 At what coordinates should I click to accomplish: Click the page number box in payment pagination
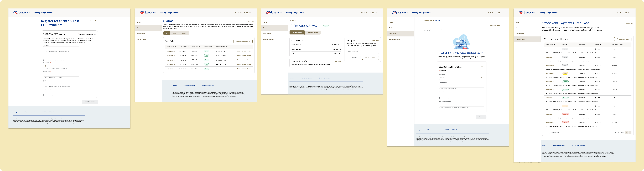(615, 132)
